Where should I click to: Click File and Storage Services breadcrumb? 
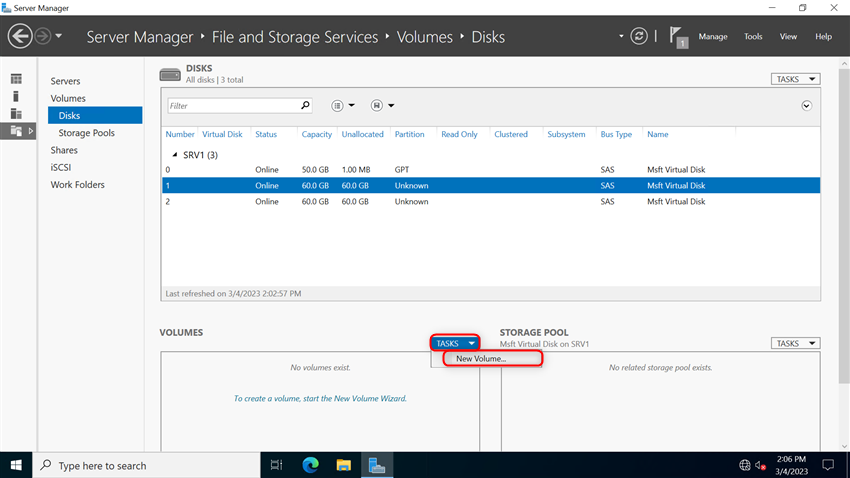(x=295, y=37)
